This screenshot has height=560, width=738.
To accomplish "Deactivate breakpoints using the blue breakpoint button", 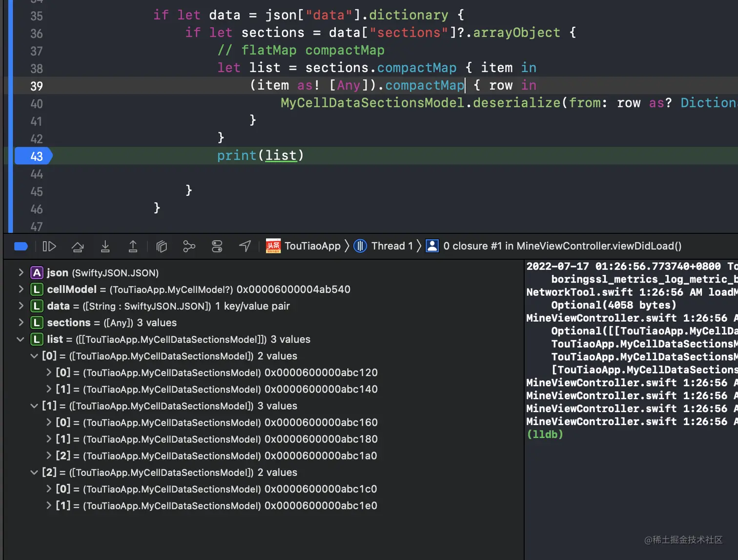I will (x=21, y=246).
